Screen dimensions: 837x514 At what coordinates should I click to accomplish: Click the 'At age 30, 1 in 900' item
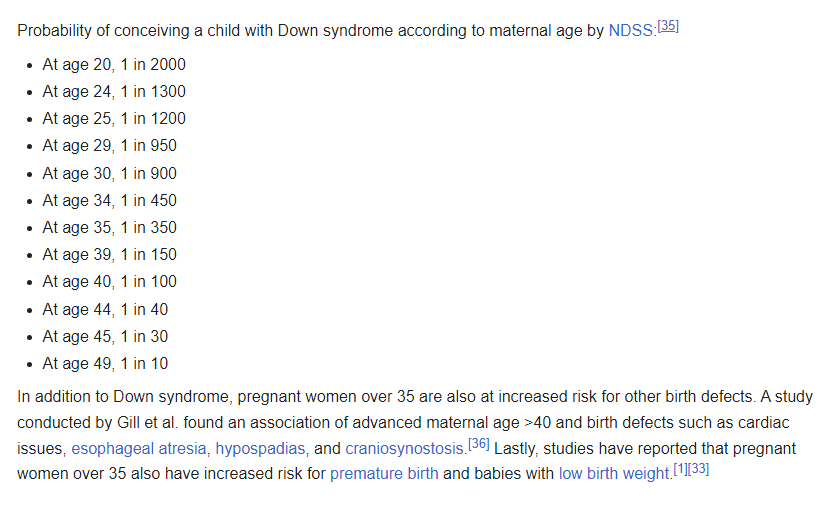(x=109, y=173)
